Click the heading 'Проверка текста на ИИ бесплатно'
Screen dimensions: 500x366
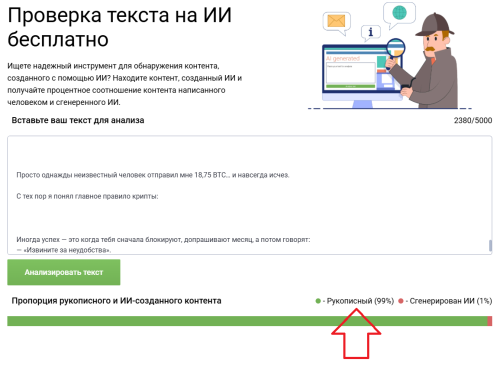click(119, 27)
